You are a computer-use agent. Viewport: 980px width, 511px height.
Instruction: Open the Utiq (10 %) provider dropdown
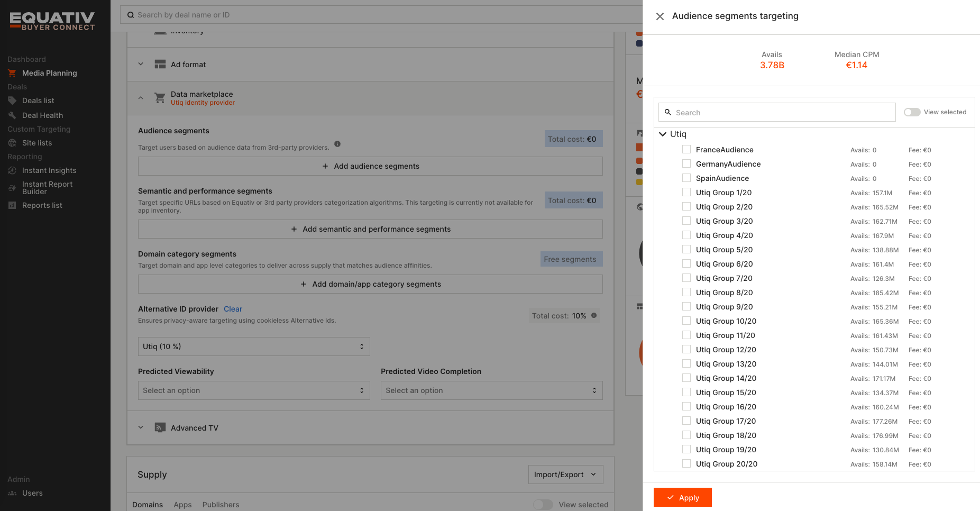(x=253, y=346)
